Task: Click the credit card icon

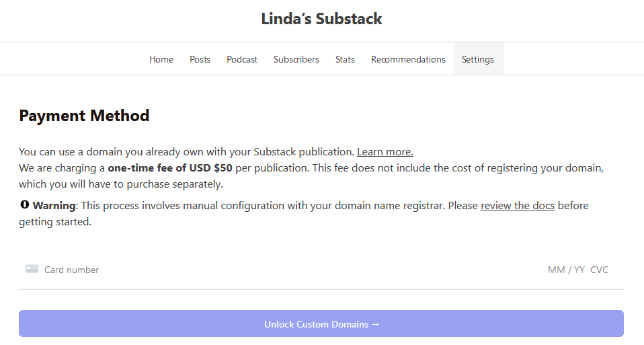Action: (32, 269)
